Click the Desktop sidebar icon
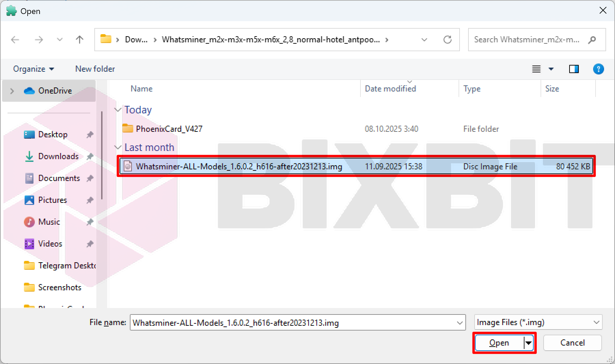 [29, 135]
